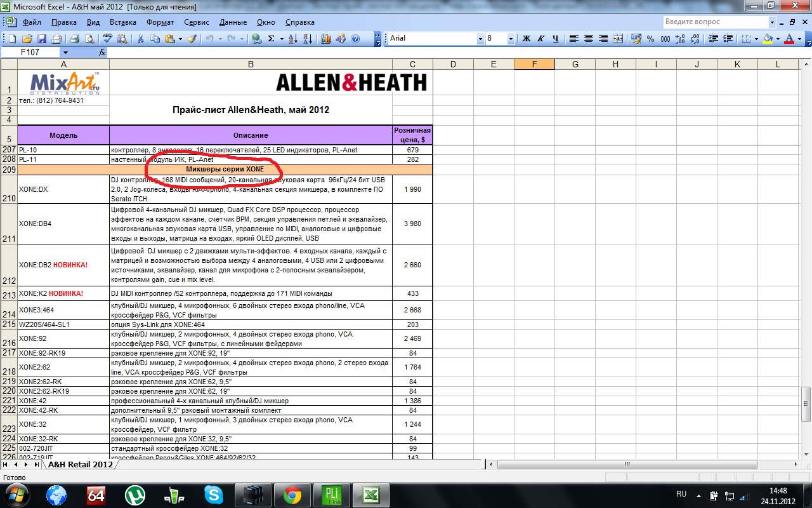Open the Формат menu
Screen dimensions: 812x508
coord(160,22)
